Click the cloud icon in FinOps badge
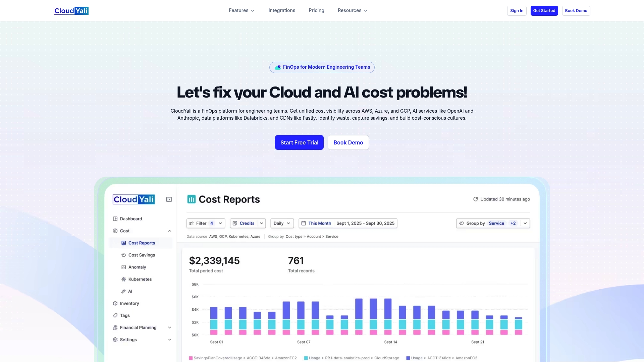This screenshot has width=644, height=362. [x=278, y=67]
